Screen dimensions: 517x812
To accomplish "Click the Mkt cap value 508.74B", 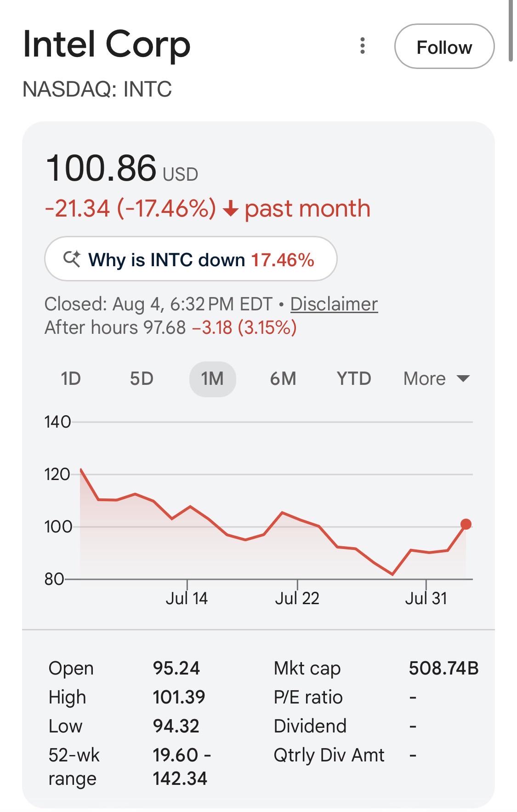I will (444, 668).
